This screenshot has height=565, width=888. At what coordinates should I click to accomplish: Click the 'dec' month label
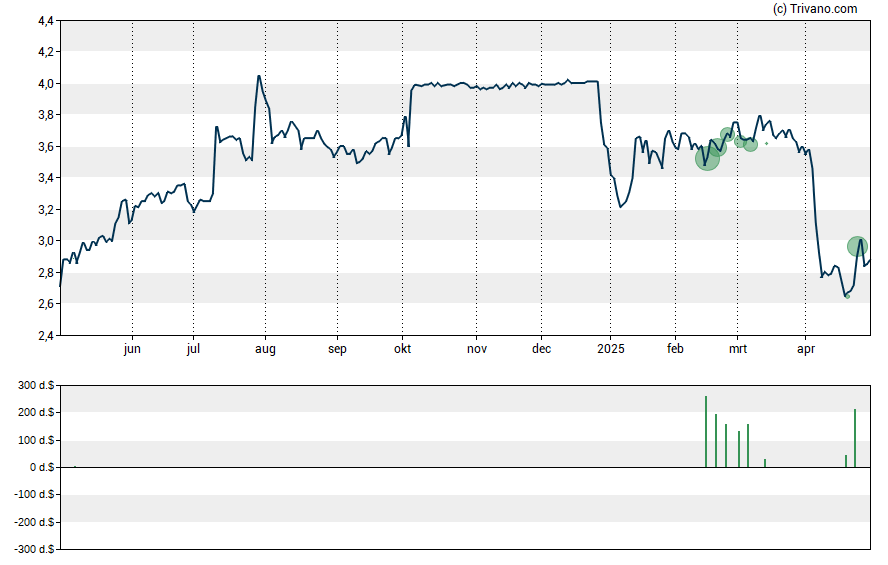point(541,349)
